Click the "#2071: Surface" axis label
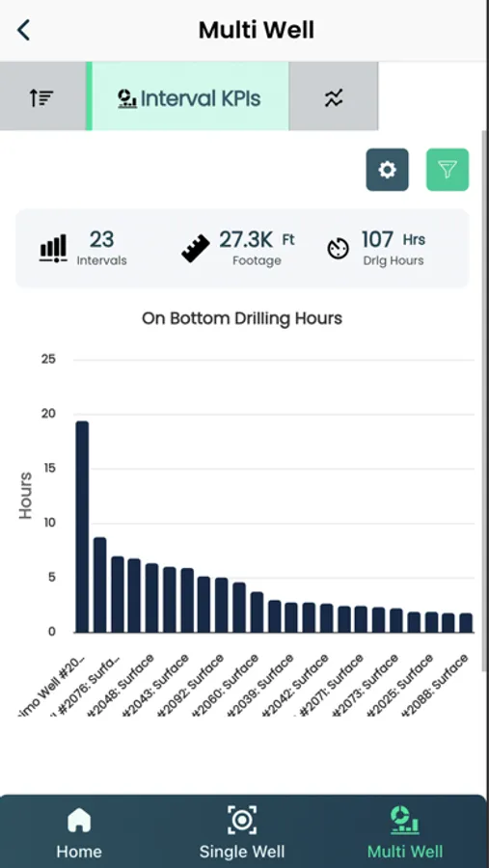Screen dimensions: 489x868 333,686
